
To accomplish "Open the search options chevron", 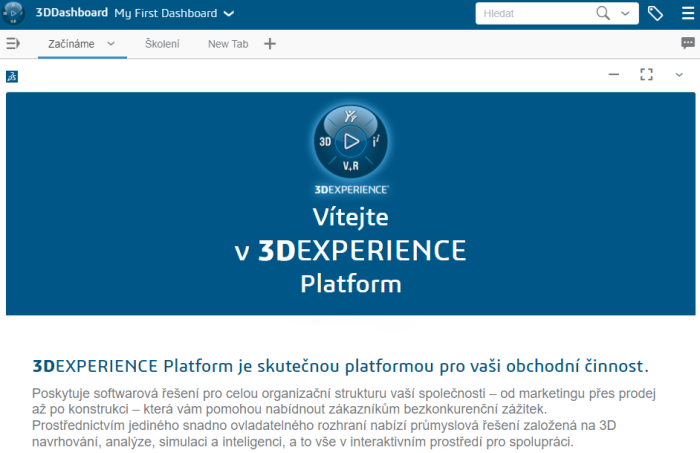I will tap(625, 13).
